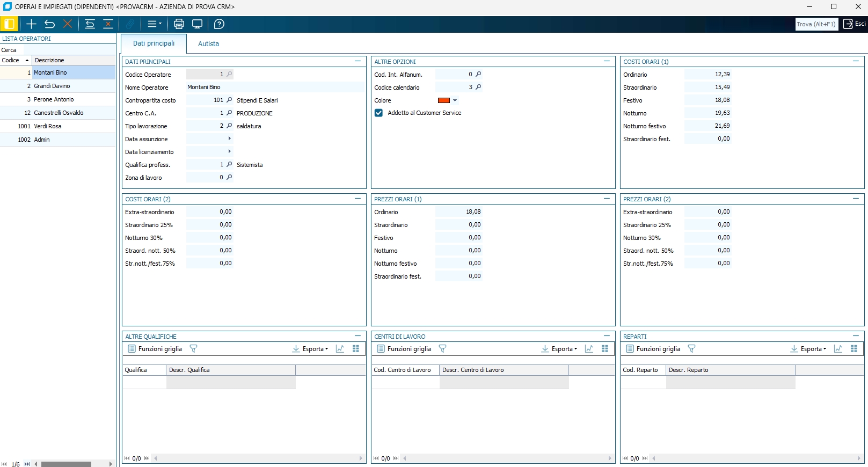The width and height of the screenshot is (868, 467).
Task: Select Perone Antonio in operator list
Action: (54, 99)
